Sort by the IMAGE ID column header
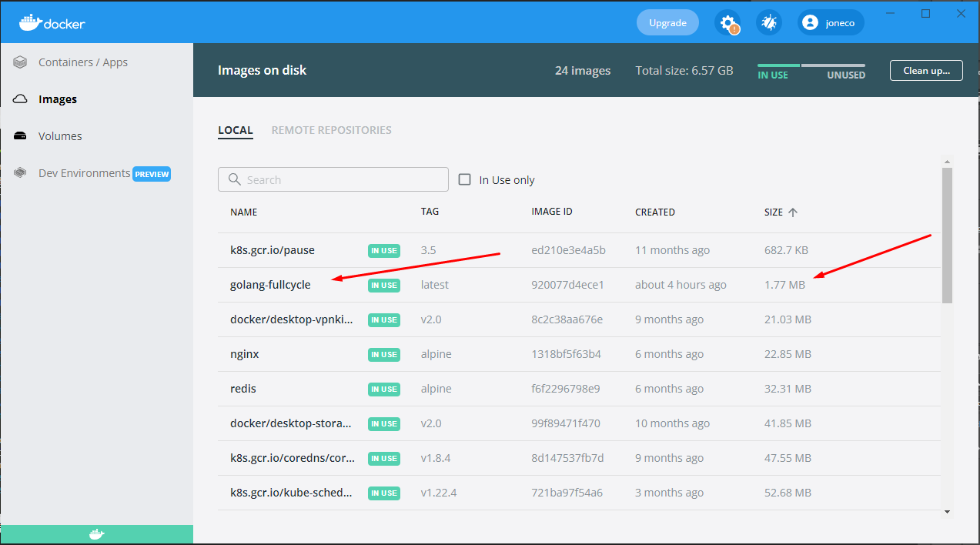980x545 pixels. click(x=552, y=212)
